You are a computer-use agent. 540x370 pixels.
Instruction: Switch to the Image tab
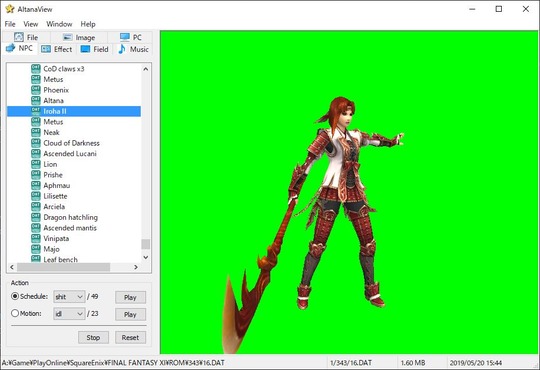click(79, 37)
